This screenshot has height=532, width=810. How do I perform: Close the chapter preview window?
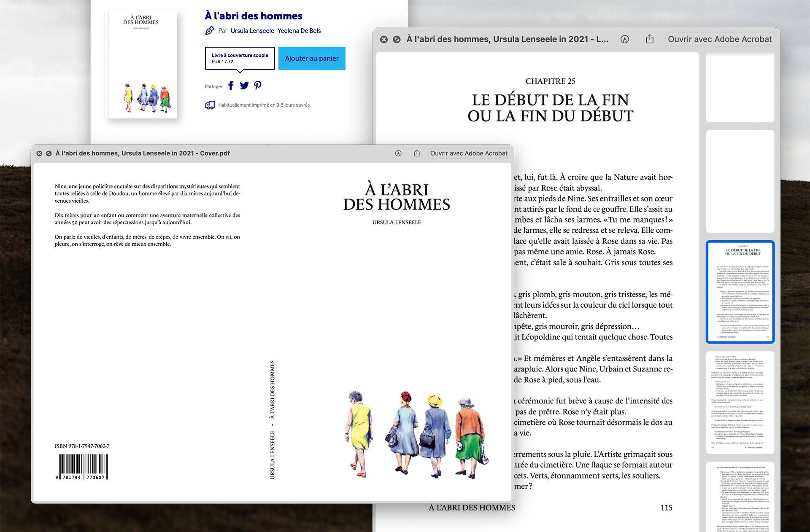point(384,39)
